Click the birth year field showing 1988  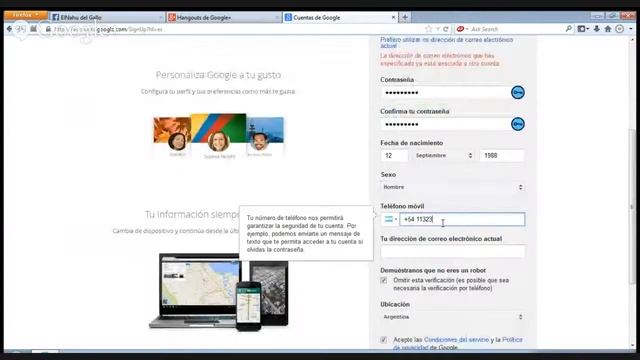pyautogui.click(x=502, y=156)
